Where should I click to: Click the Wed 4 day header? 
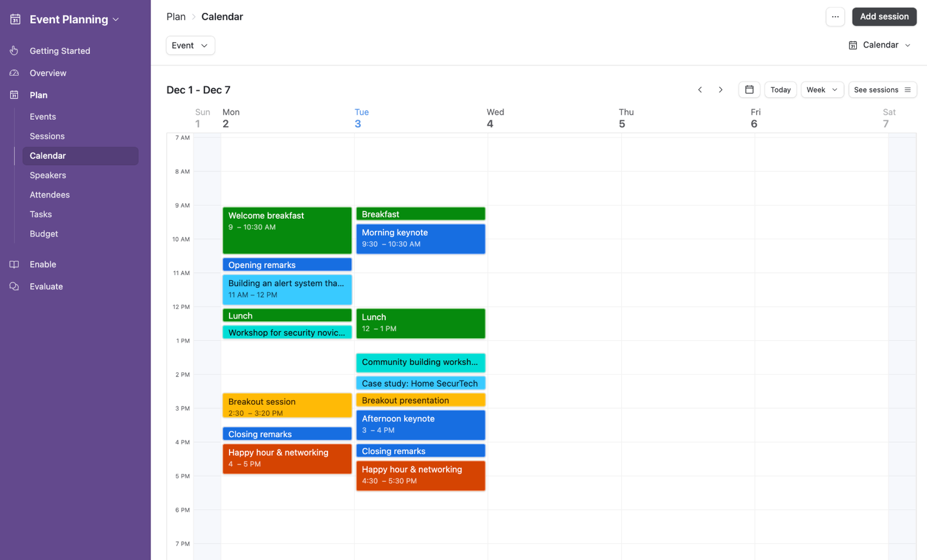pyautogui.click(x=495, y=118)
